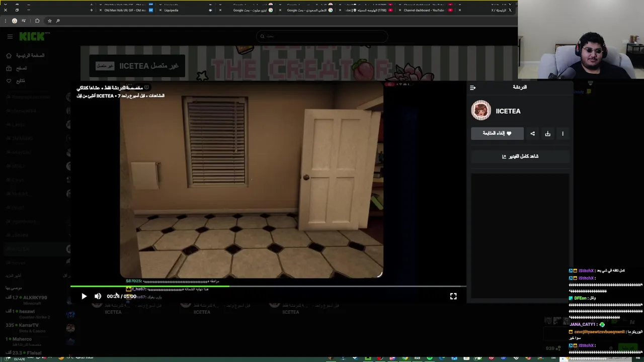Open the three-dot clip options menu
The image size is (644, 362).
(562, 133)
